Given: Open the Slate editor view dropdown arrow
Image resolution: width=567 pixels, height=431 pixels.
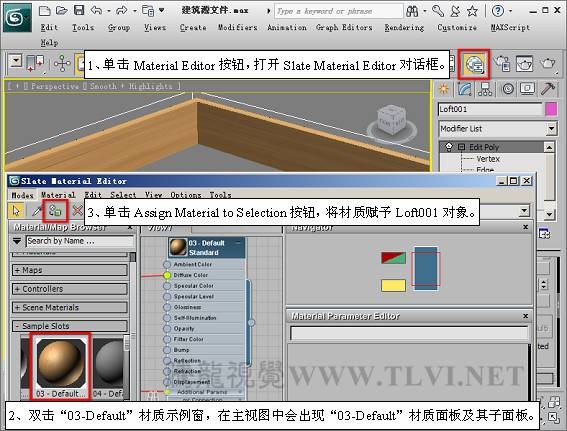Looking at the screenshot, I should pyautogui.click(x=524, y=210).
